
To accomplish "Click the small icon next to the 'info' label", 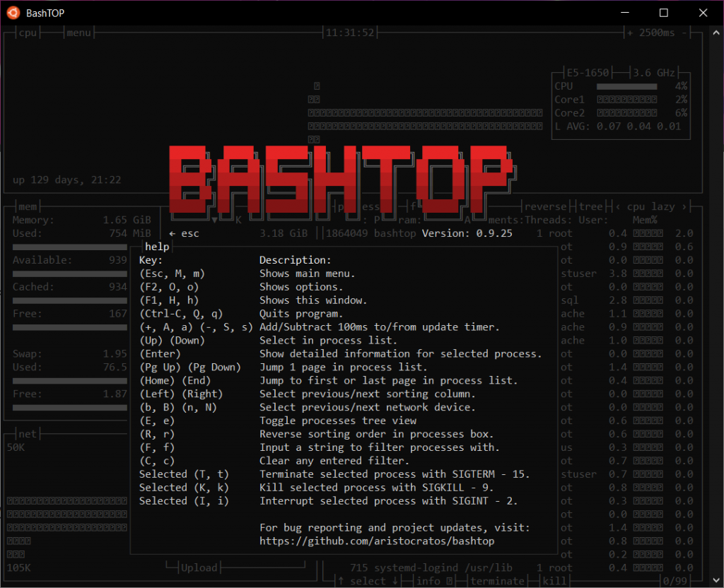I will point(450,581).
